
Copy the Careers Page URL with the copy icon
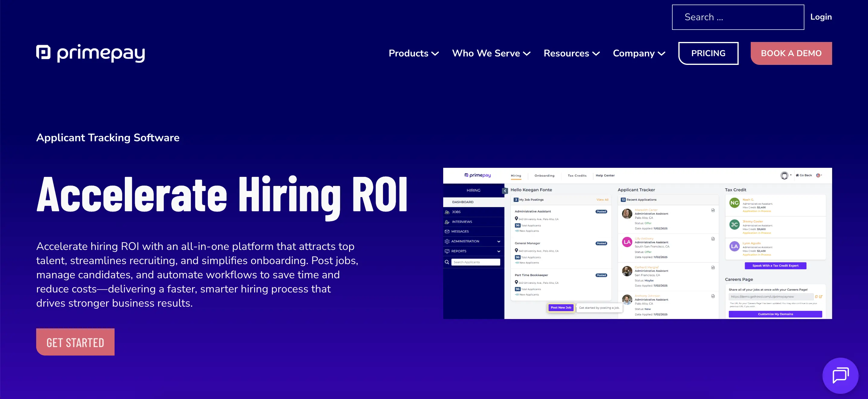tap(816, 297)
